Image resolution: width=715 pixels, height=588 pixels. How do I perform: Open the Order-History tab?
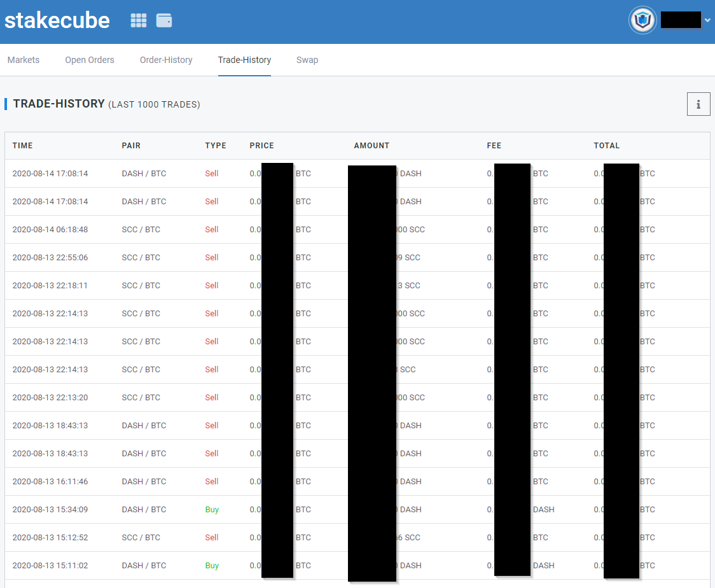166,60
